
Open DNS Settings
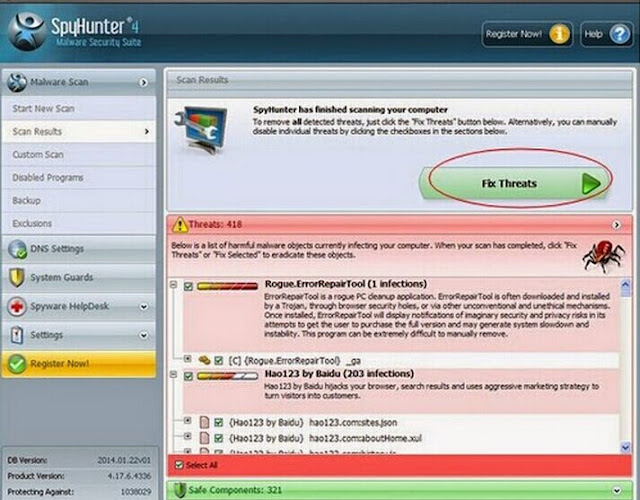[79, 249]
